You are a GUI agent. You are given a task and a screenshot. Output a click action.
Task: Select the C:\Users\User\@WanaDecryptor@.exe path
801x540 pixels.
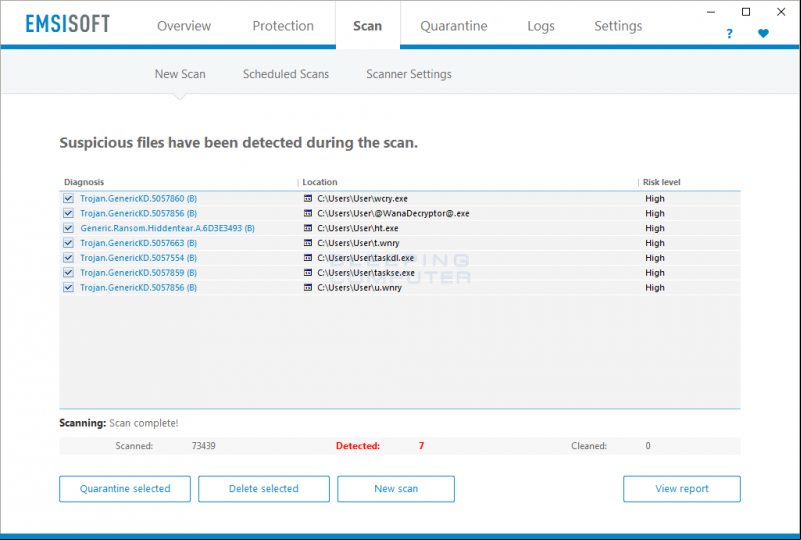point(393,213)
